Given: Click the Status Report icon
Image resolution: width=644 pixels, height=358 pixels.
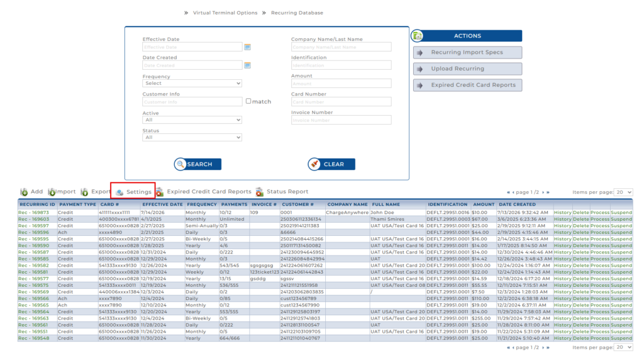Looking at the screenshot, I should pos(259,192).
